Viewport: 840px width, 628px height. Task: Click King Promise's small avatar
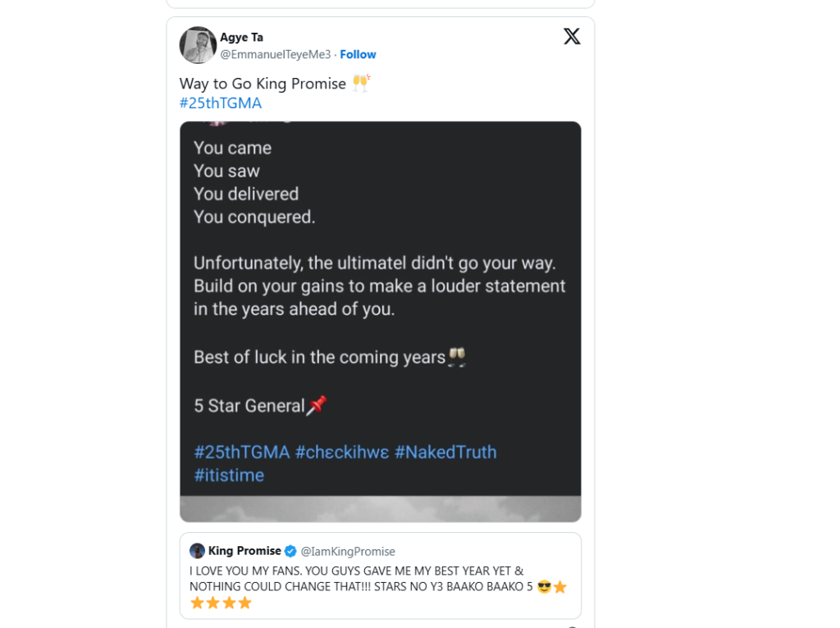click(x=197, y=551)
